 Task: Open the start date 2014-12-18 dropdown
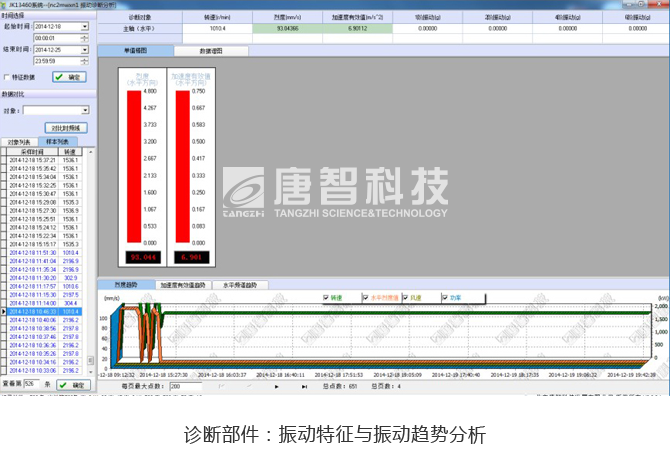click(x=85, y=26)
